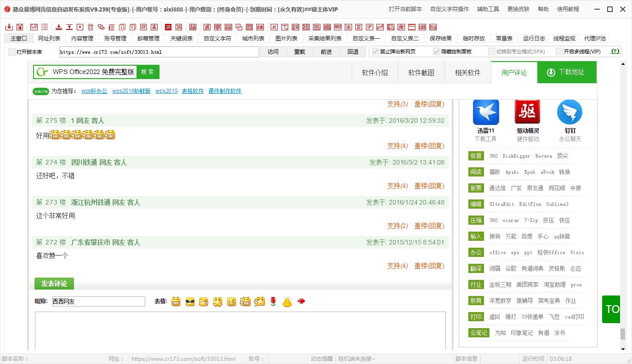Click 支持(2) on floor 273 comment
The height and width of the screenshot is (364, 632).
[398, 226]
